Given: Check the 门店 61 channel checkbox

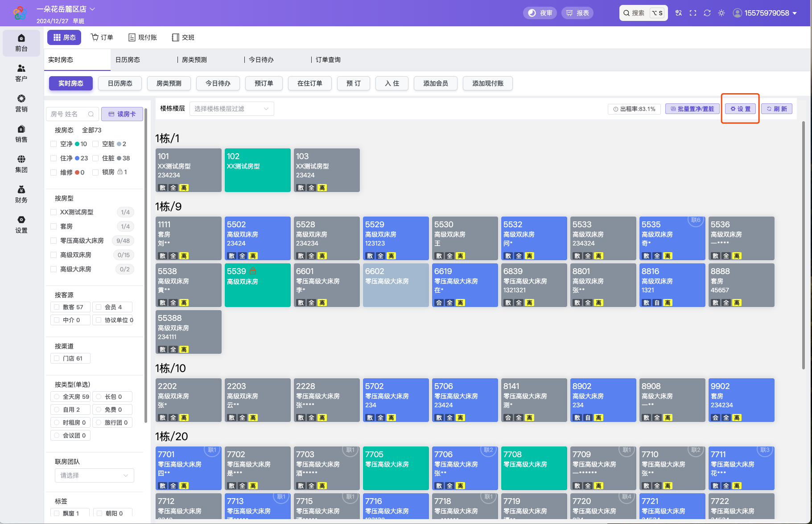Looking at the screenshot, I should [57, 358].
